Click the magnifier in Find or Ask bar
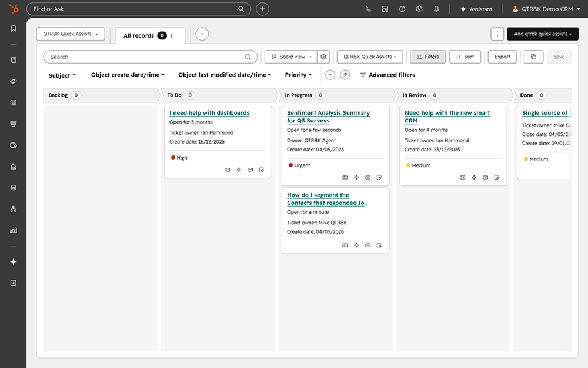588x368 pixels. pos(241,9)
